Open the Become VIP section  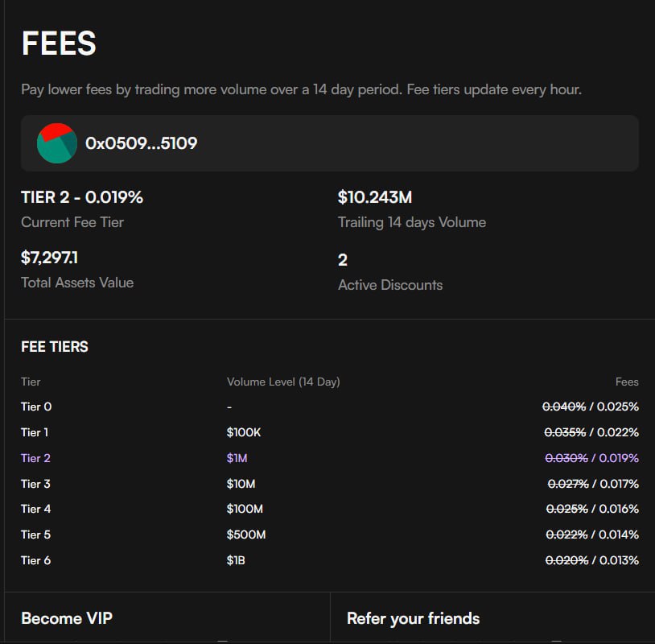pos(67,618)
